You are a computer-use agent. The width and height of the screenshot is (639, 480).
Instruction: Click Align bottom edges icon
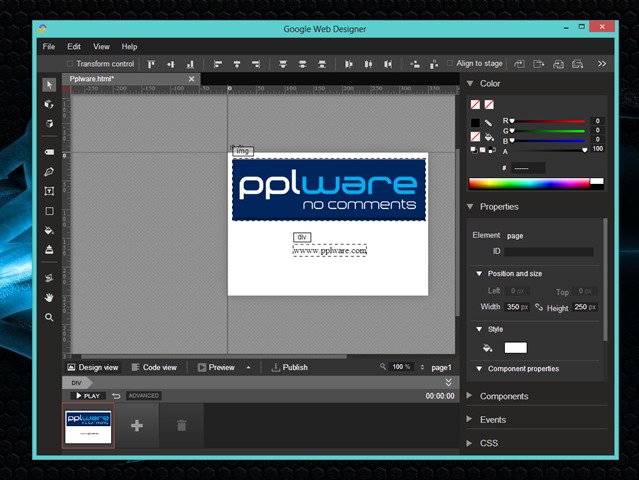point(190,64)
